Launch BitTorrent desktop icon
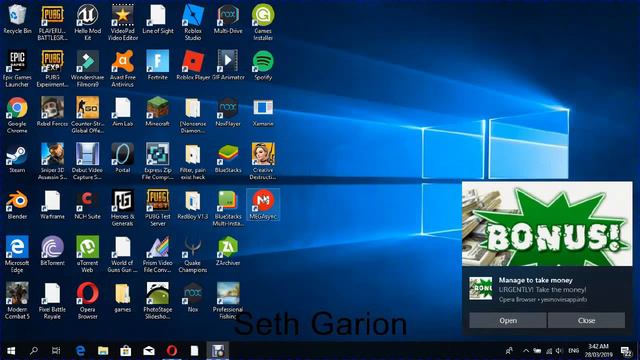640x360 pixels. point(52,251)
